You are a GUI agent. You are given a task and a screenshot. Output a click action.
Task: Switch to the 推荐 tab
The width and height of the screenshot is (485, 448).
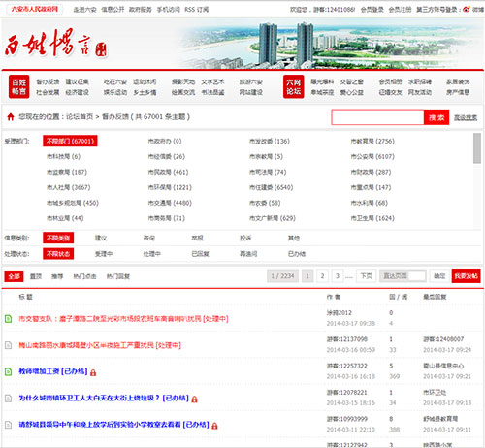[x=57, y=276]
